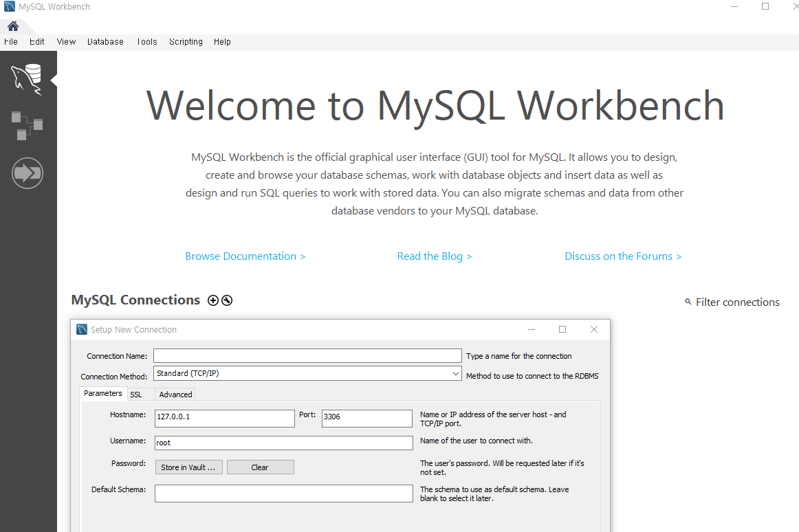Click the MySQL Workbench title bar logo
This screenshot has width=799, height=532.
point(10,7)
